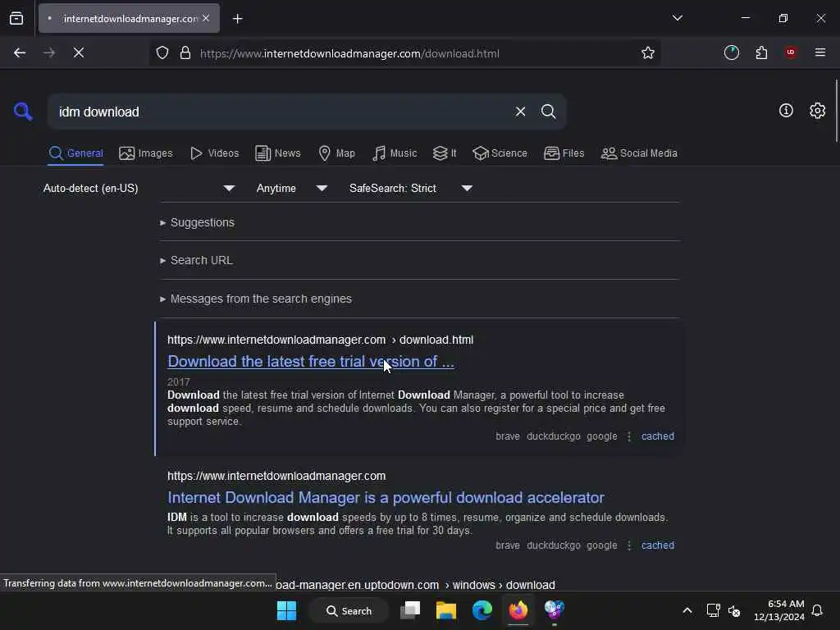Open Task View on the taskbar

410,610
